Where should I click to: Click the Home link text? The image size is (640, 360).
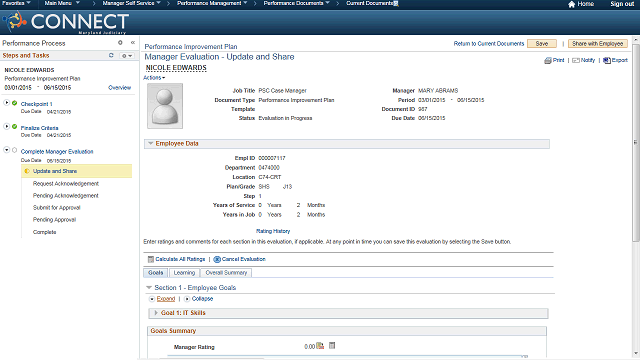click(586, 4)
